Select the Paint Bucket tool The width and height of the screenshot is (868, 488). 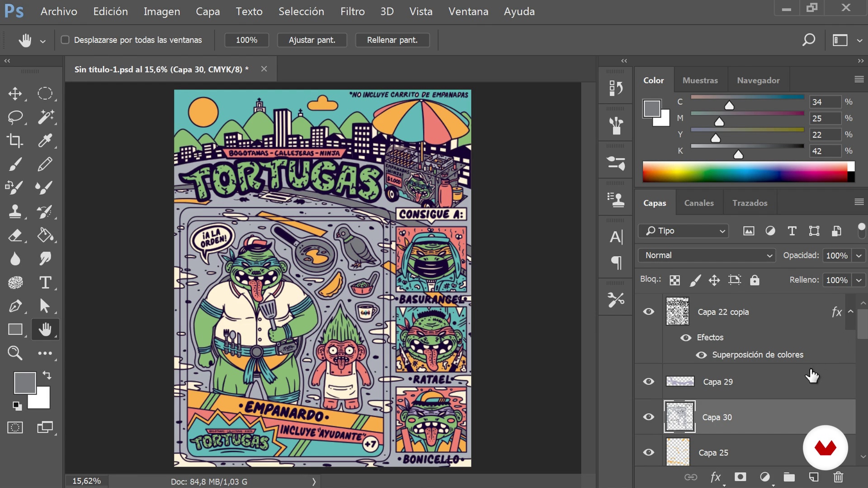pos(45,235)
